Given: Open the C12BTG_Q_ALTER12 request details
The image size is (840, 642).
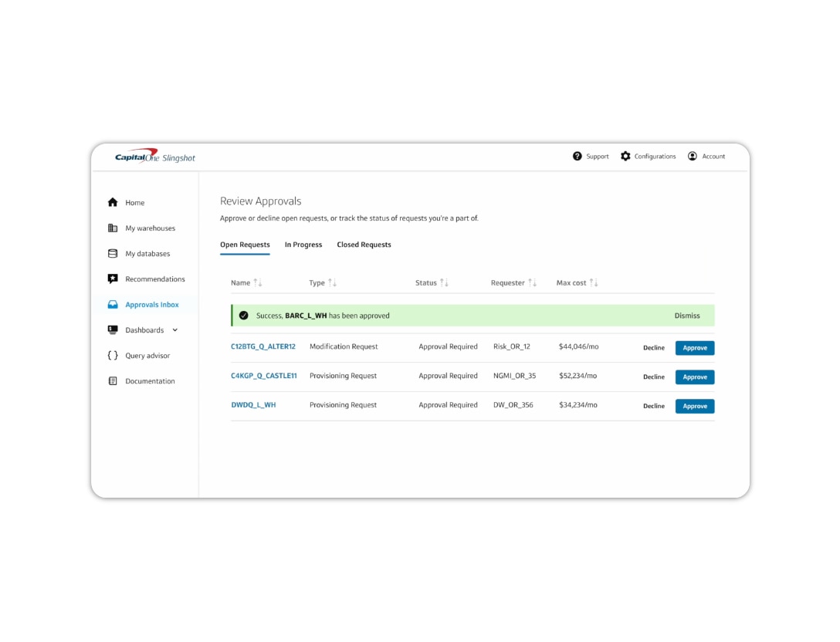Looking at the screenshot, I should (263, 346).
